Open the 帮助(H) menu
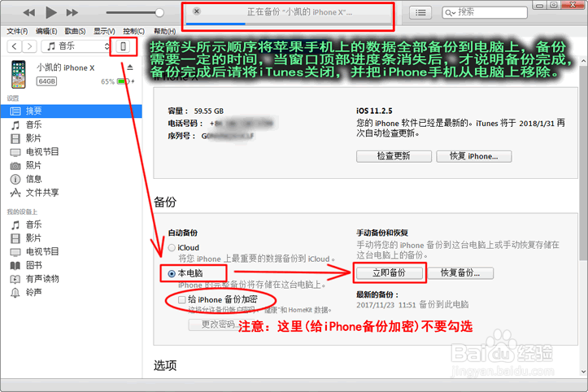The width and height of the screenshot is (588, 392). click(164, 31)
